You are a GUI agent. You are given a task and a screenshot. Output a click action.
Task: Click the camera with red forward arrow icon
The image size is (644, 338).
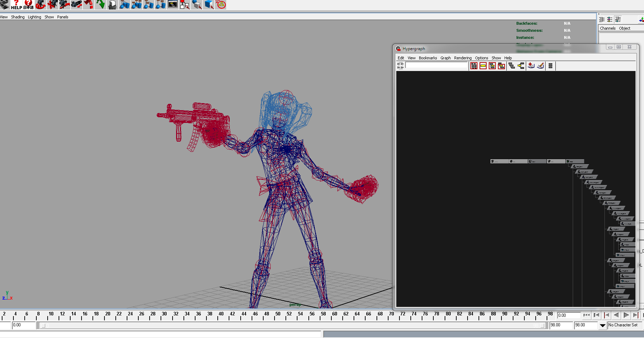[x=64, y=5]
